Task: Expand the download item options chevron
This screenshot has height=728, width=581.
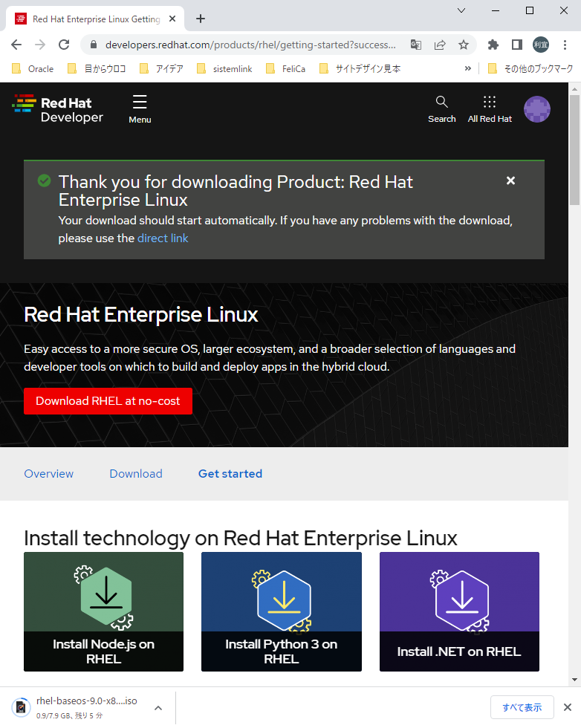Action: pyautogui.click(x=158, y=707)
